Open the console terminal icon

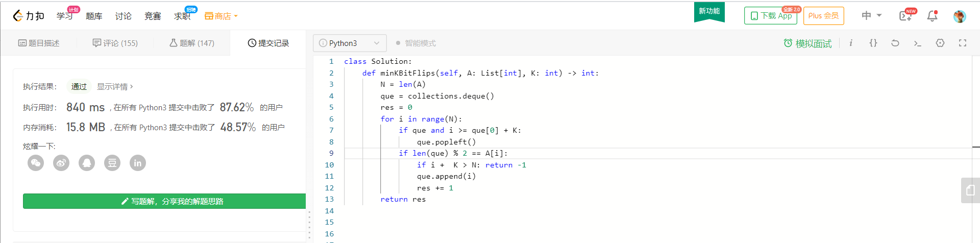click(917, 43)
